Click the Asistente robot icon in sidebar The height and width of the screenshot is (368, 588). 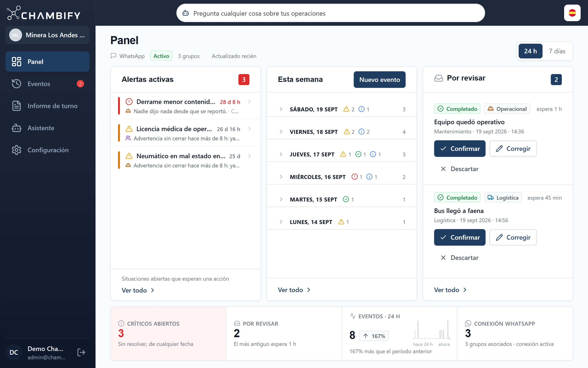coord(17,128)
